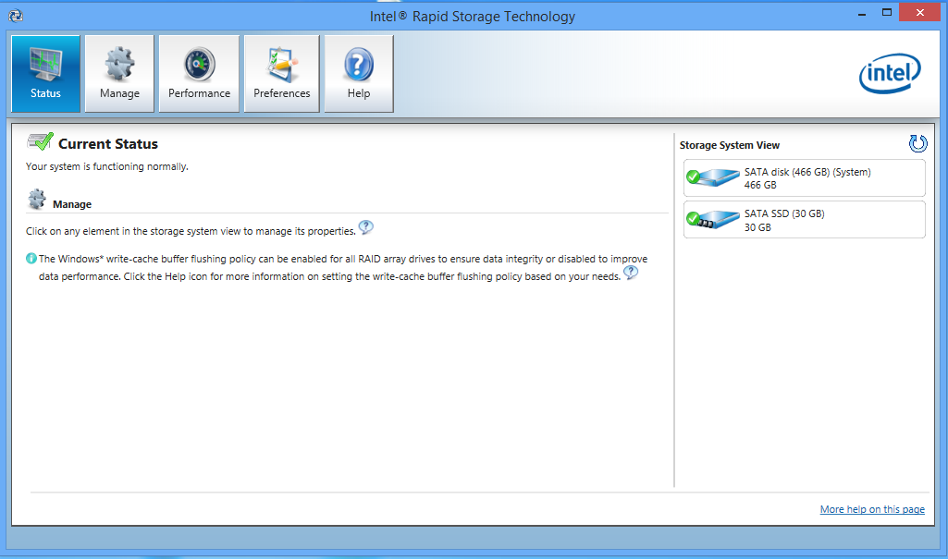Screen dimensions: 948x560
Task: Click 'Your system is functioning normally.' text
Action: (x=107, y=166)
